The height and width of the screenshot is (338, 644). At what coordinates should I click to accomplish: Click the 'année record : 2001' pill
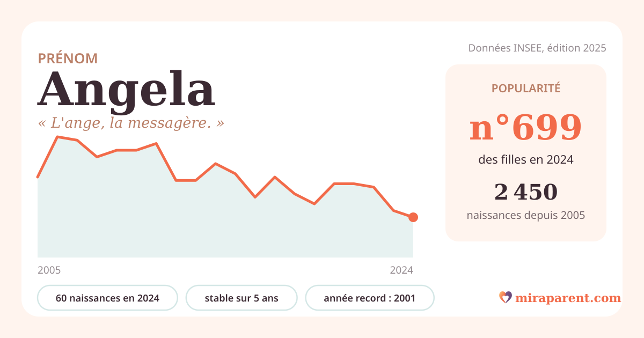click(370, 298)
